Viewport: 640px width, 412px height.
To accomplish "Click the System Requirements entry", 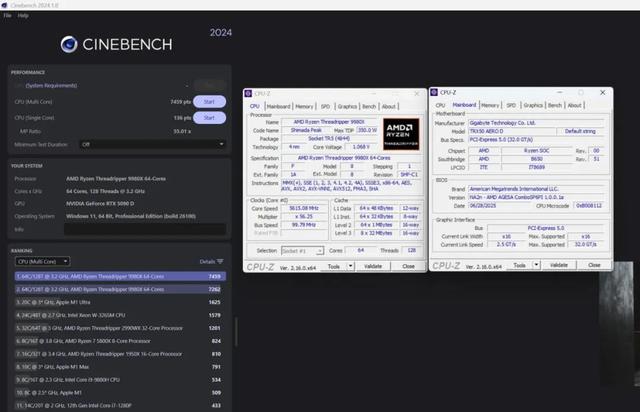I will (51, 85).
